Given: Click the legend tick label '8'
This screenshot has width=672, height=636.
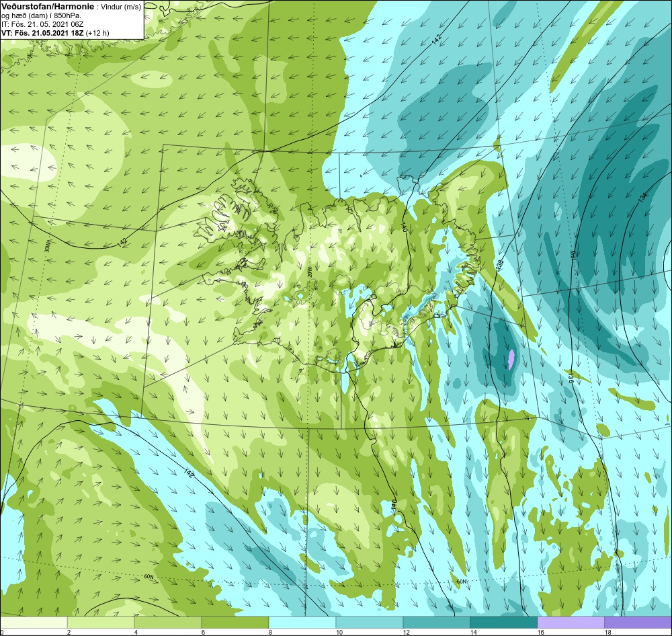Looking at the screenshot, I should coord(270,632).
